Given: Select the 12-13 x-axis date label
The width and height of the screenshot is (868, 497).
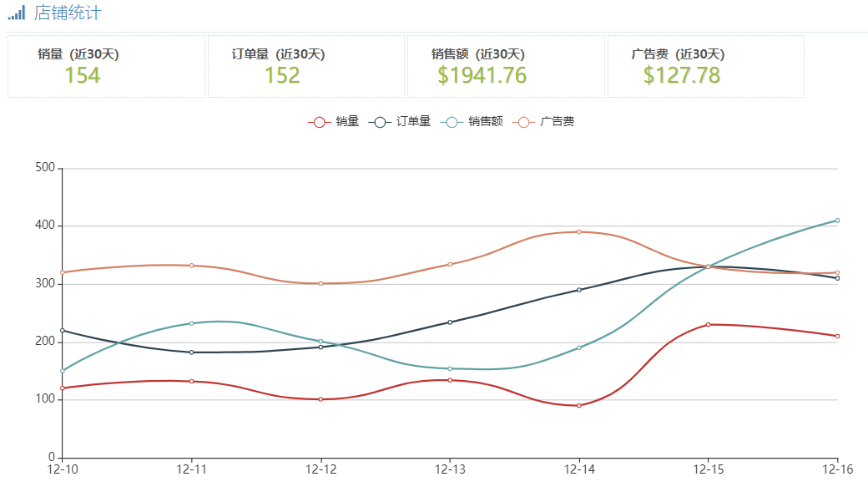Looking at the screenshot, I should tap(450, 470).
